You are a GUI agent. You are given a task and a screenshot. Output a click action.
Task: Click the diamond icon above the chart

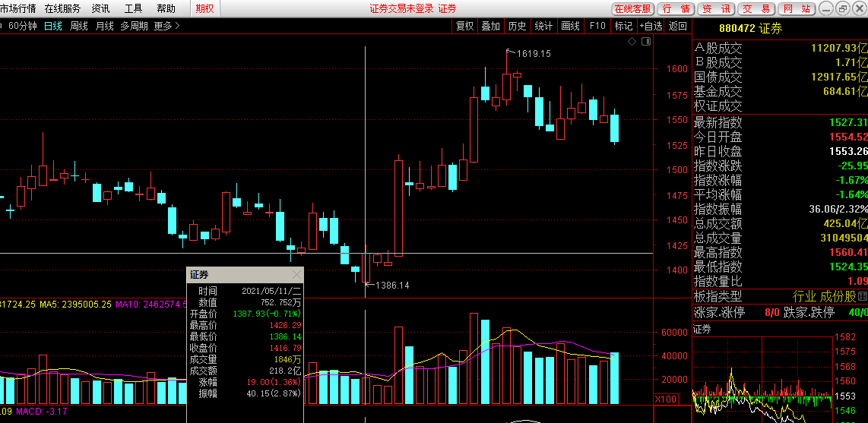tap(632, 42)
